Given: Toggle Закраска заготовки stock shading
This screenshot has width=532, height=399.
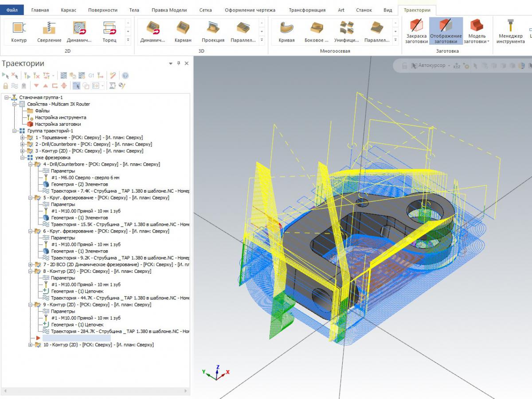Looking at the screenshot, I should (416, 31).
